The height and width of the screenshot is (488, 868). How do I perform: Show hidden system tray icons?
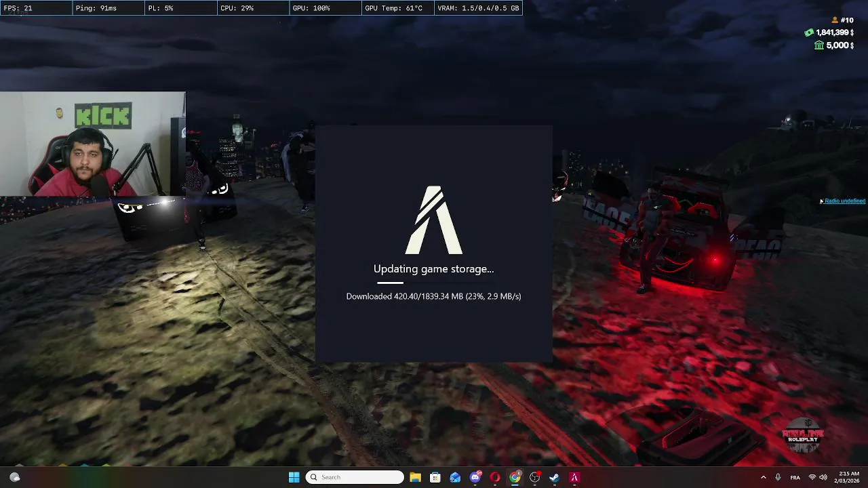click(x=763, y=477)
